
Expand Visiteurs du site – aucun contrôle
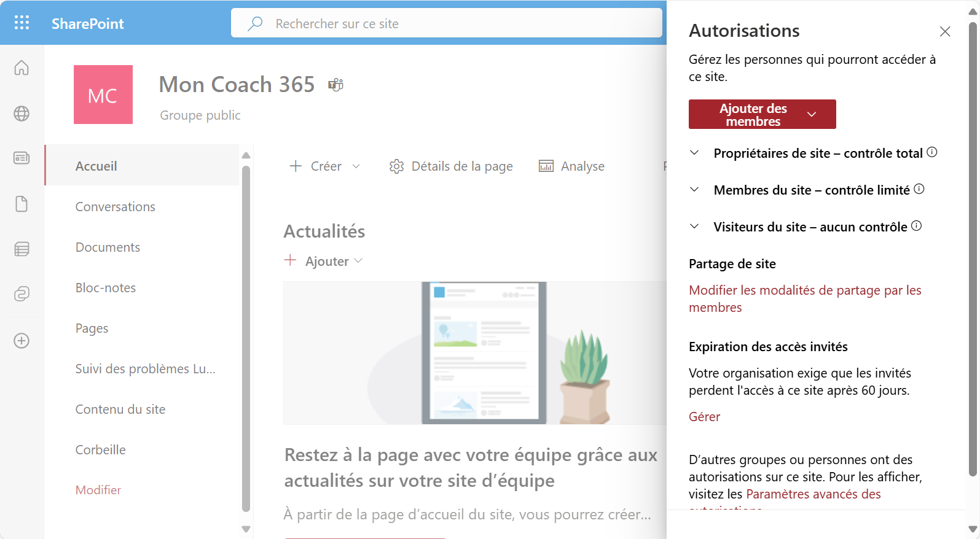[694, 227]
